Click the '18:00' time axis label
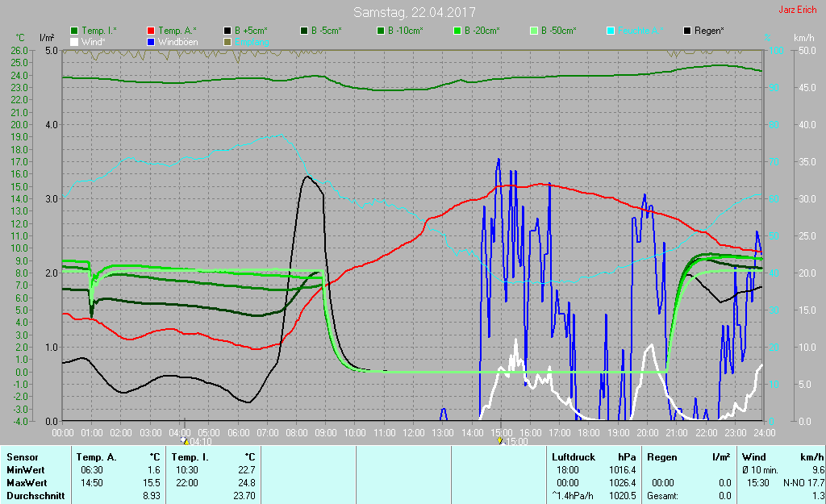 589,433
